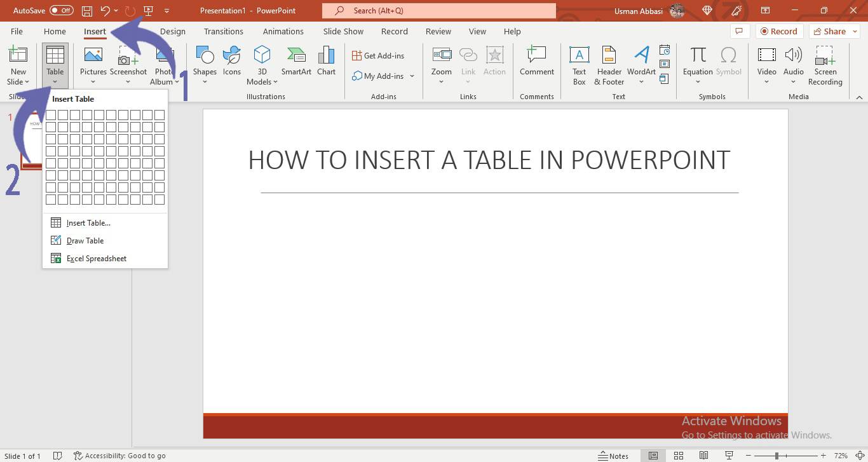Insert a SmartArt graphic
This screenshot has width=868, height=462.
pos(296,61)
